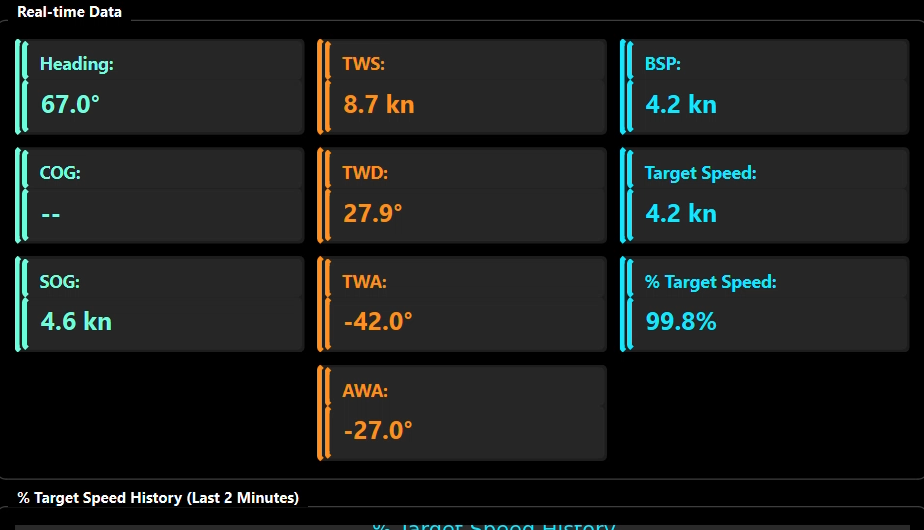The width and height of the screenshot is (924, 530).
Task: Click the AWA value -27.0°
Action: [x=377, y=431]
